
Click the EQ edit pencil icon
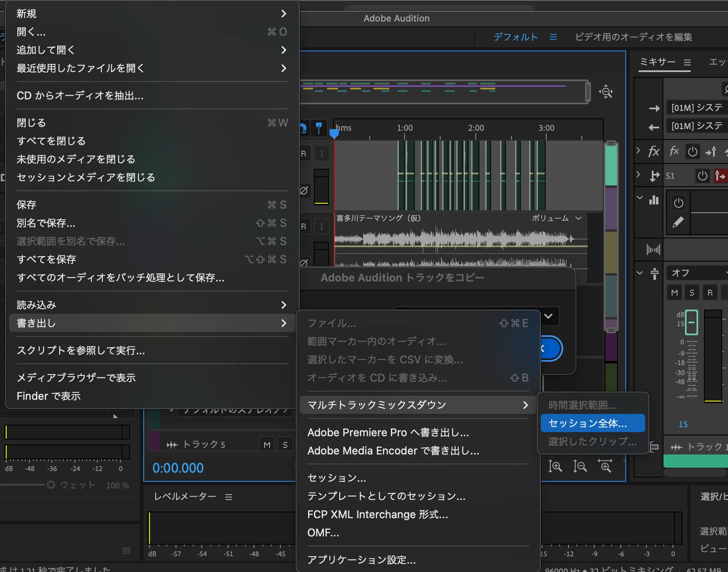tap(678, 223)
